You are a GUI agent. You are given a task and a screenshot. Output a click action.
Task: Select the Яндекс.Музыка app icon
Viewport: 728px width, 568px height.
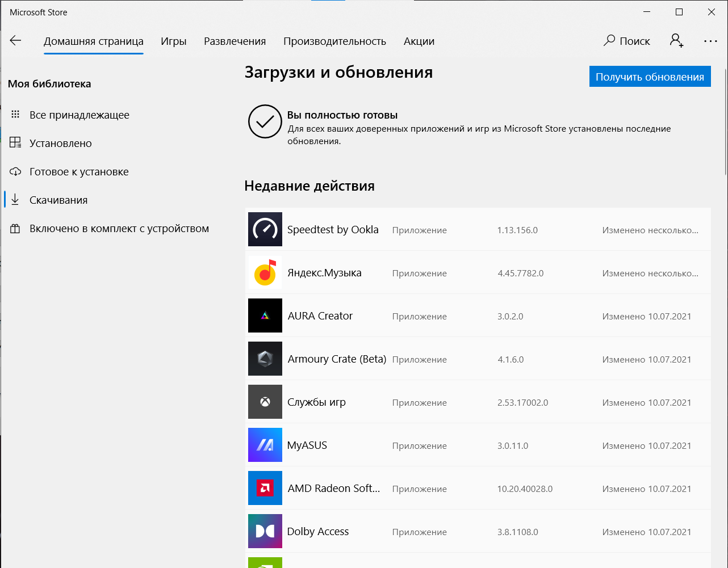coord(265,272)
